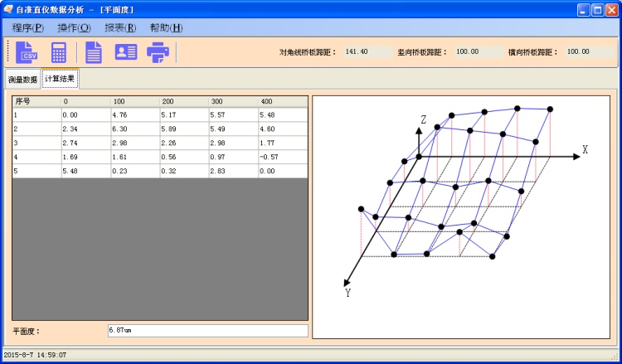Open the 报表(R) menu
The image size is (622, 364).
coord(120,27)
